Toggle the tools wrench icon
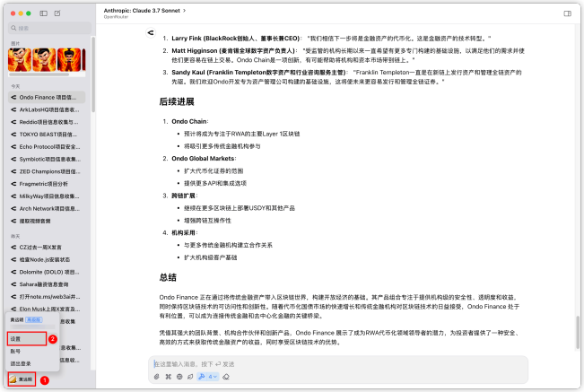584x392 pixels. (202, 377)
